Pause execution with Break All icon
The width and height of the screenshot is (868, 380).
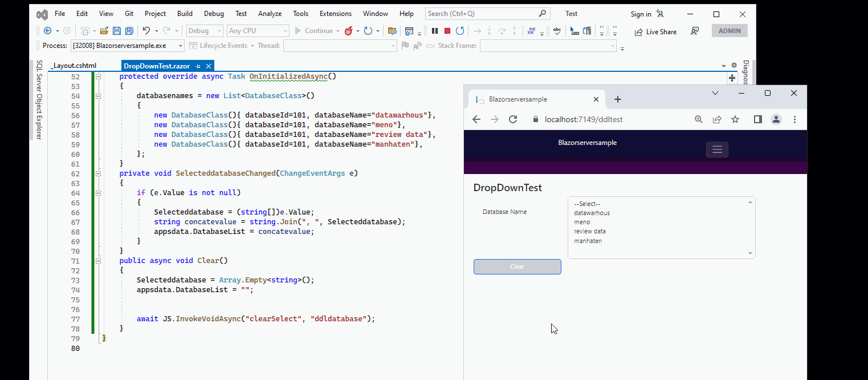[x=435, y=31]
